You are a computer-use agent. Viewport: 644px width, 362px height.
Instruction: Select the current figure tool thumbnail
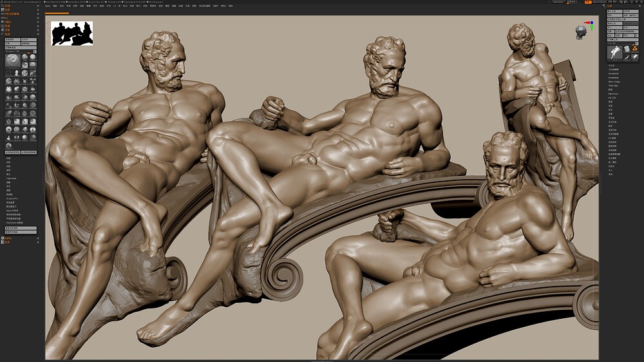coord(615,54)
